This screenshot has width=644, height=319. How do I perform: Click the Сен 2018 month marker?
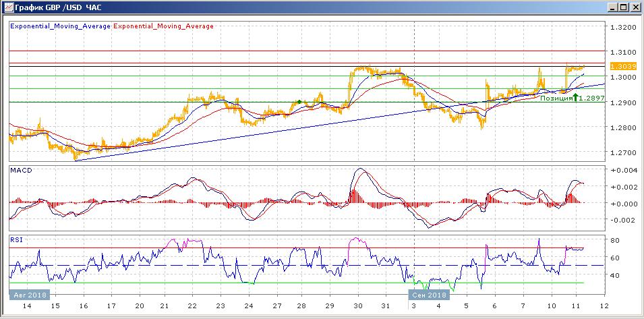428,295
